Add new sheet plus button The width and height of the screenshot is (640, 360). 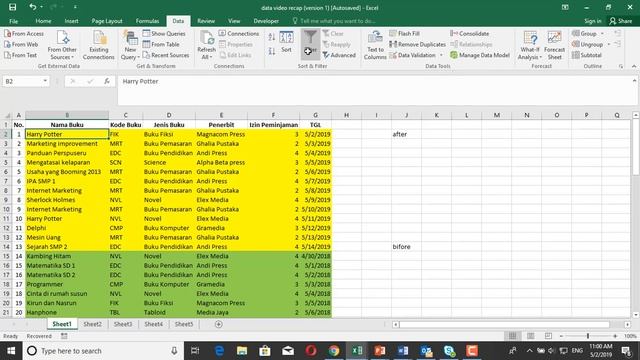219,324
